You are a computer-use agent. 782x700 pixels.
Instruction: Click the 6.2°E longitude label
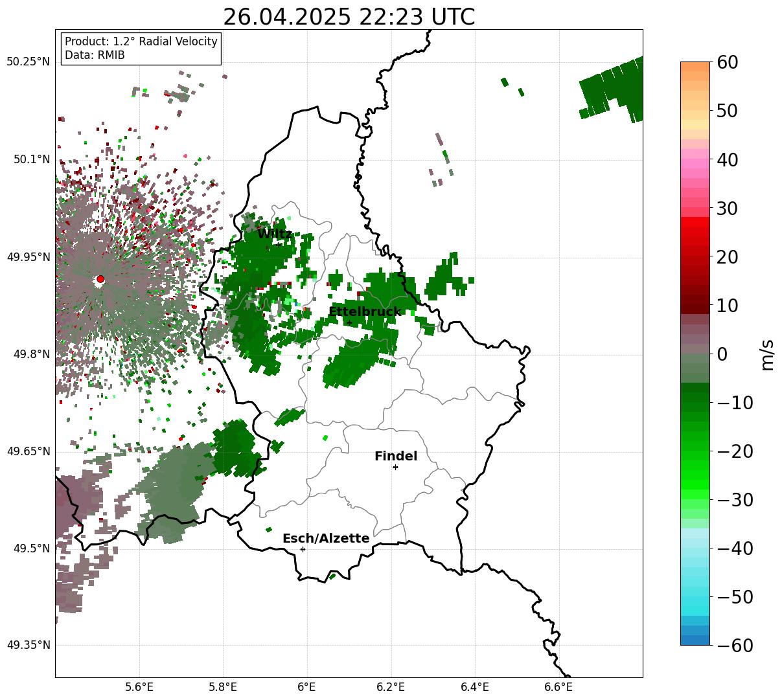tap(391, 688)
